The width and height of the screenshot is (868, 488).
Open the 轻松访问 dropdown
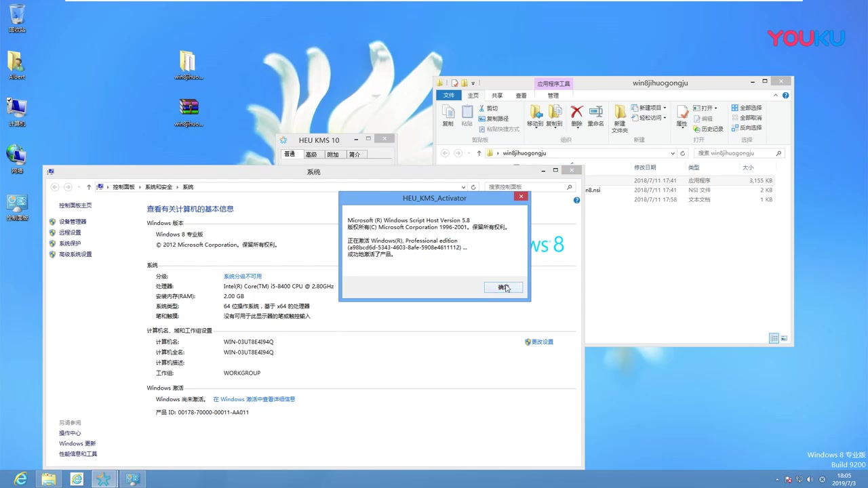649,118
